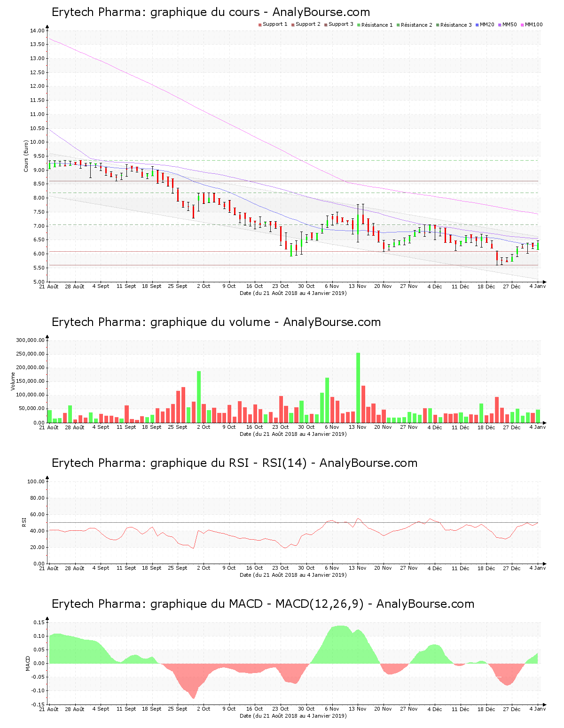Click the 5.00 value on price axis
This screenshot has height=728, width=564.
click(x=39, y=282)
